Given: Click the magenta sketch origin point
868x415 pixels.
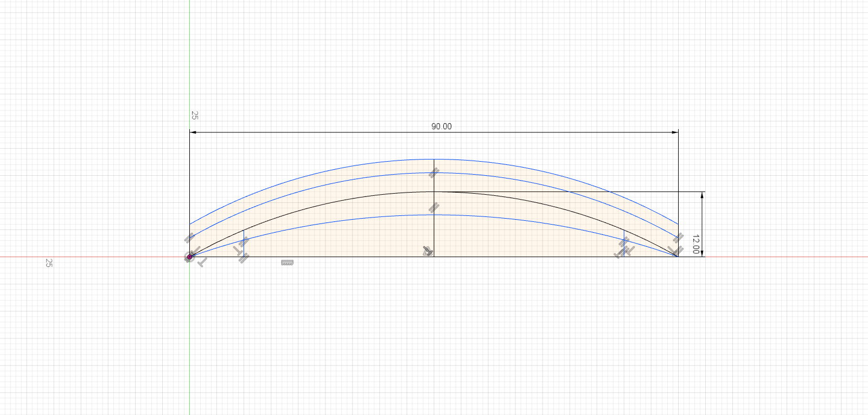Looking at the screenshot, I should pyautogui.click(x=190, y=257).
